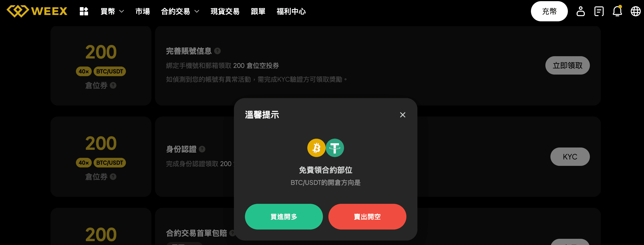Open the notification bell
The image size is (644, 245).
click(x=617, y=11)
